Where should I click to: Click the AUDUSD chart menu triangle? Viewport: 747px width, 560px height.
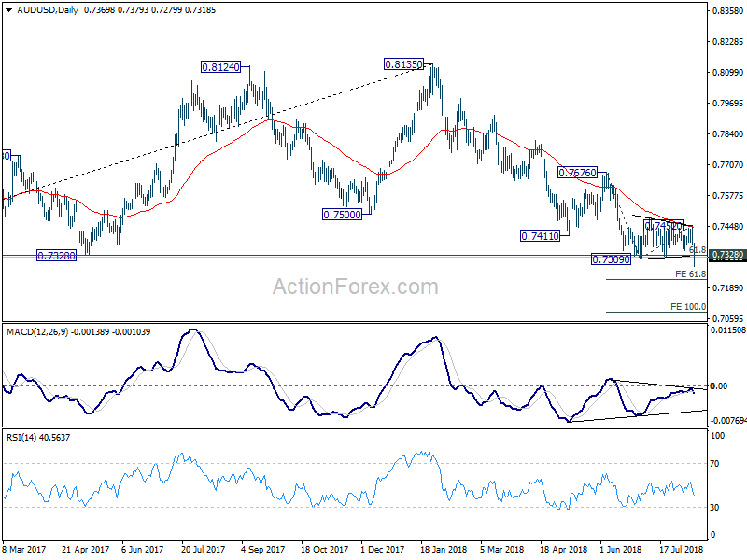click(8, 10)
